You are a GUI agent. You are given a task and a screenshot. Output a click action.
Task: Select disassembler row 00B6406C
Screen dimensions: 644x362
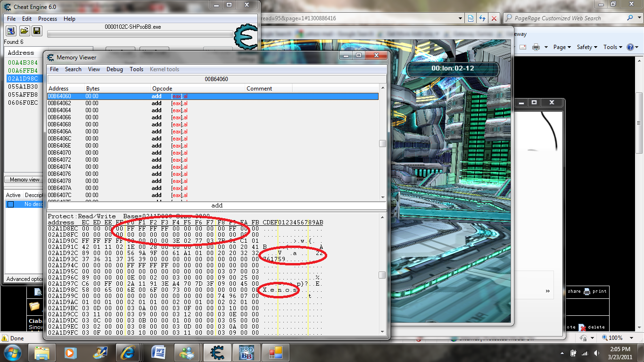[213, 139]
